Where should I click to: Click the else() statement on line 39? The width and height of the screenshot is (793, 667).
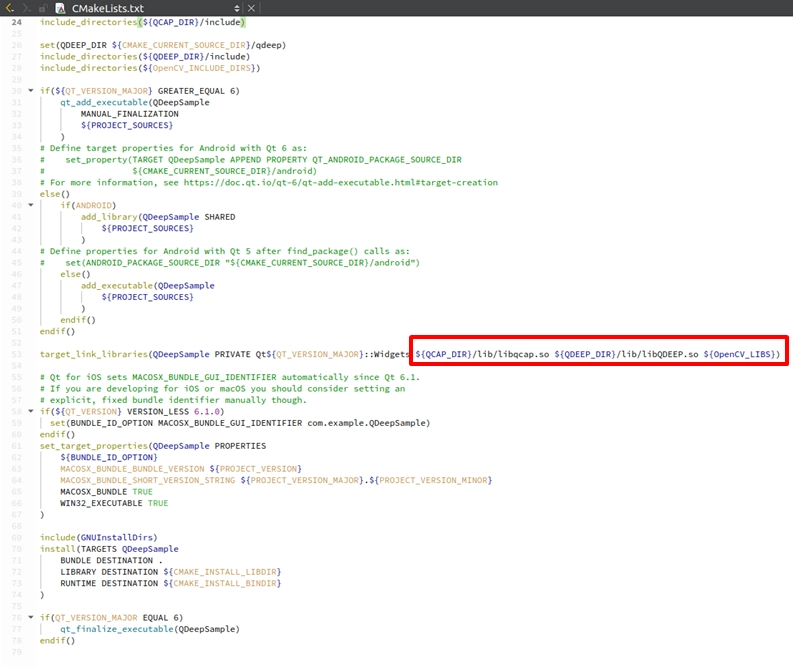(55, 194)
